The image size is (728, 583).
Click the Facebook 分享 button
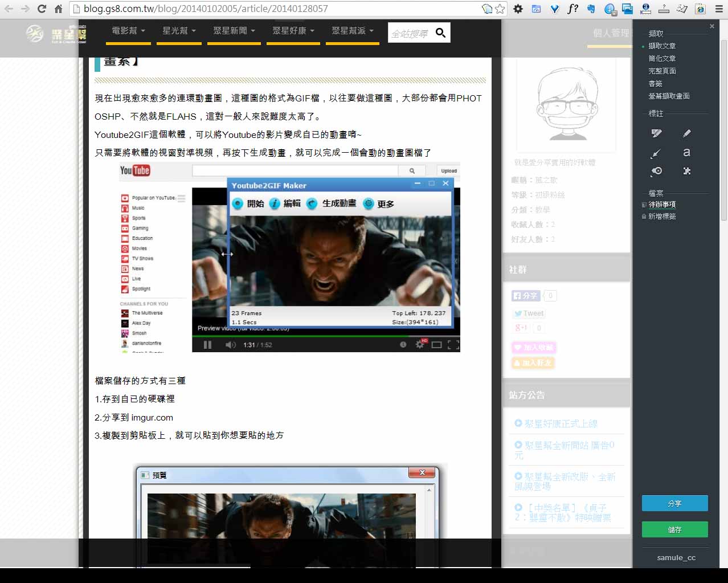(x=525, y=296)
